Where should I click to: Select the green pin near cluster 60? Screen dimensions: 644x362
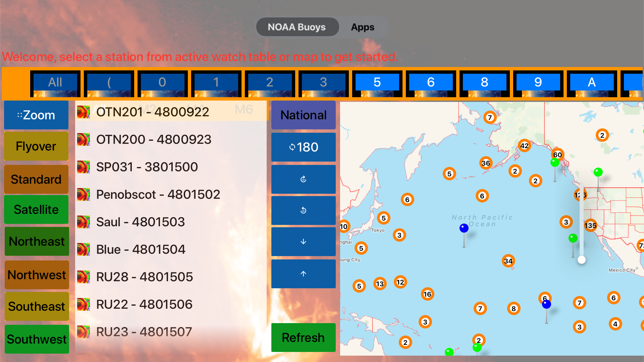tap(555, 163)
